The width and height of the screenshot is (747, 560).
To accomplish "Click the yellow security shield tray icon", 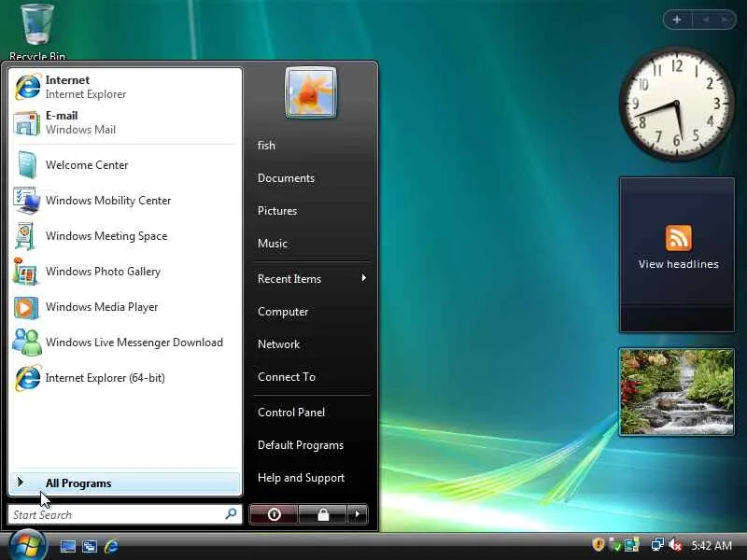I will click(x=599, y=544).
